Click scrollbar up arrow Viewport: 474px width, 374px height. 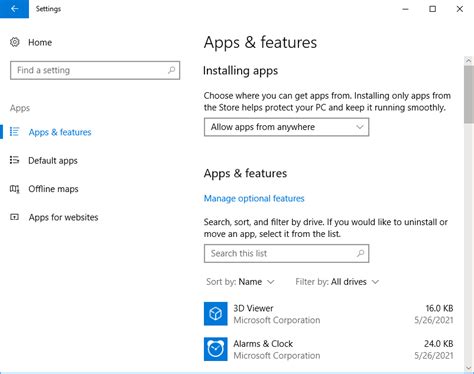[468, 61]
